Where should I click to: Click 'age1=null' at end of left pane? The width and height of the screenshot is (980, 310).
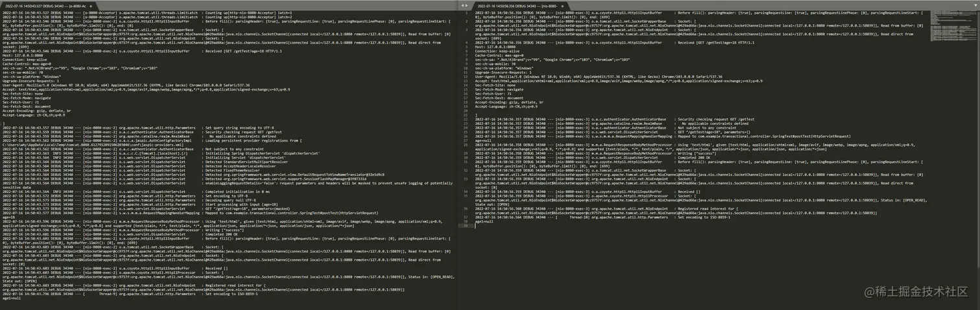(x=12, y=298)
